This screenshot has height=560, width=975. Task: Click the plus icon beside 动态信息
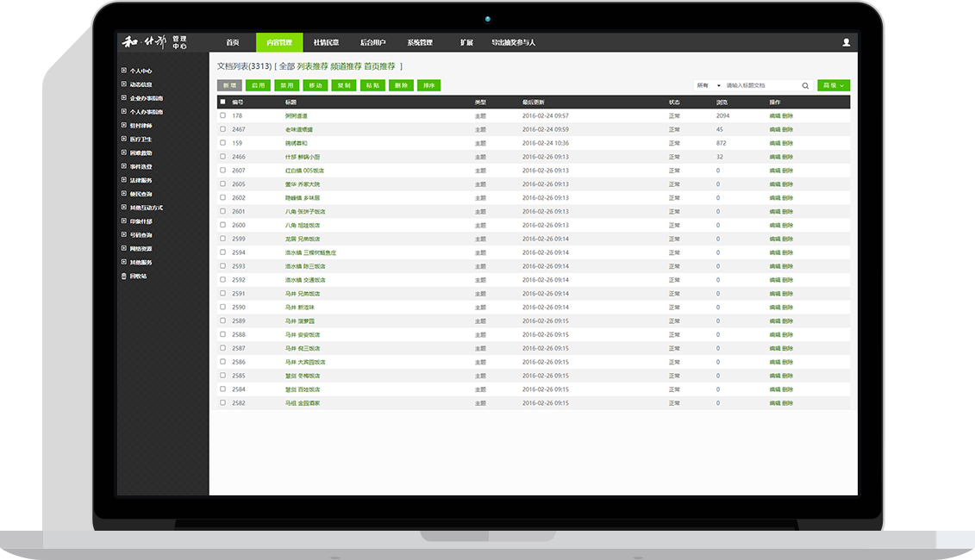pyautogui.click(x=123, y=84)
